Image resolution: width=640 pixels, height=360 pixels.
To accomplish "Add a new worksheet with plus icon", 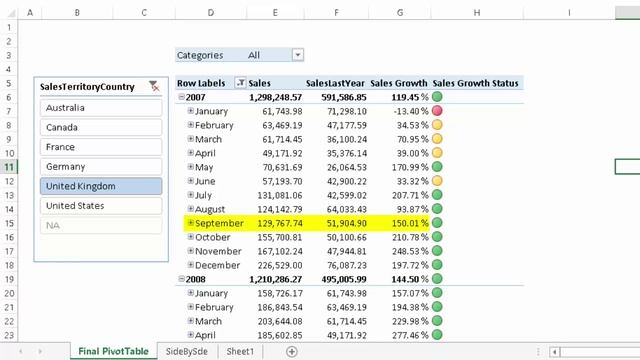I will 291,351.
